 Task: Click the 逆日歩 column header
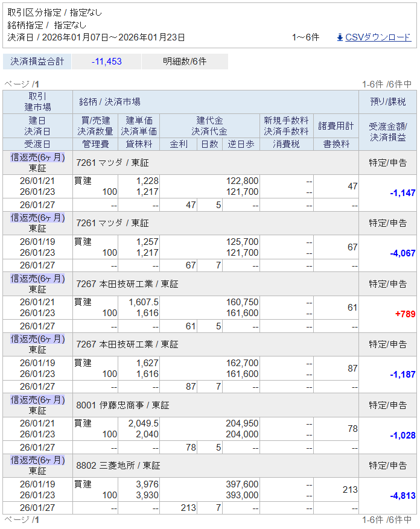click(241, 144)
